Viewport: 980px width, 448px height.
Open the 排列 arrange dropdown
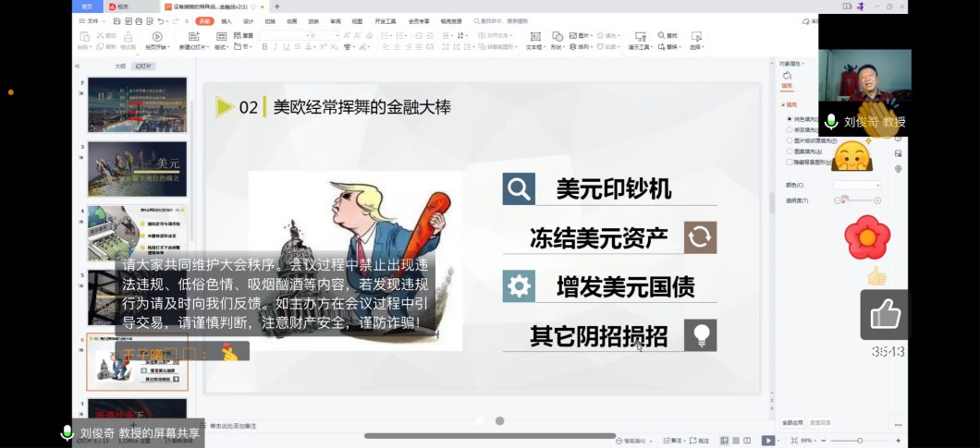(582, 47)
